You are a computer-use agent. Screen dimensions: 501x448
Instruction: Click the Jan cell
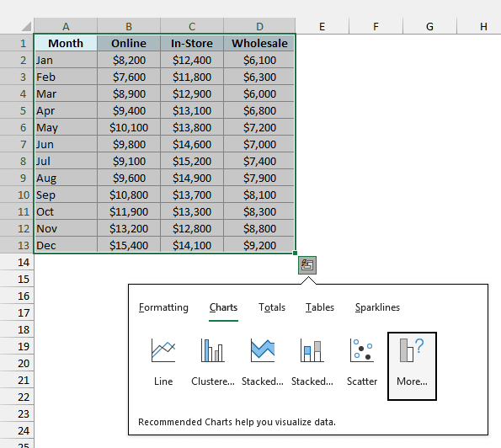coord(66,60)
